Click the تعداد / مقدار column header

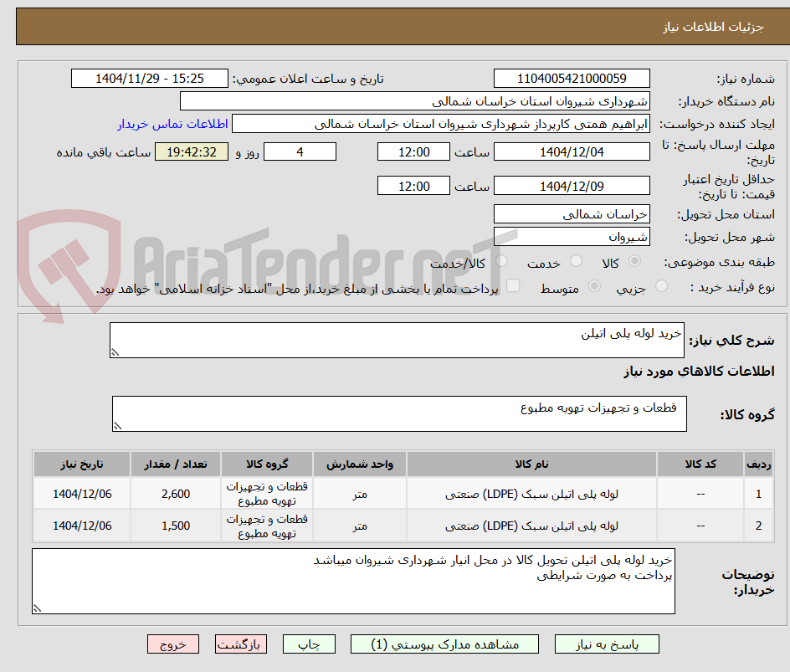176,464
